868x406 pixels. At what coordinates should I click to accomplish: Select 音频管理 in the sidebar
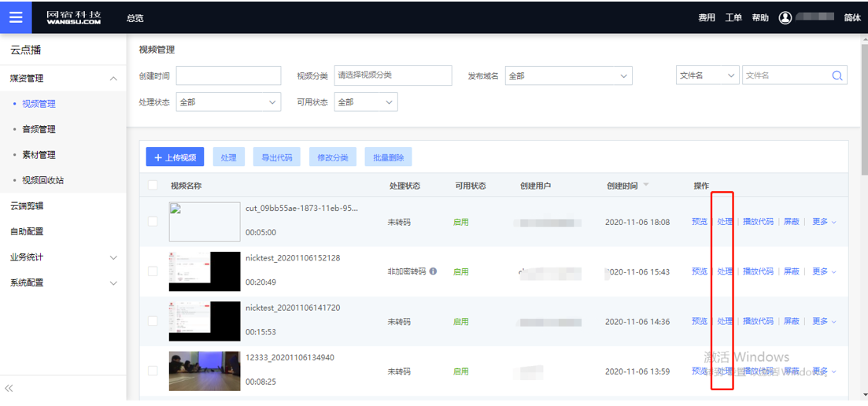tap(39, 129)
